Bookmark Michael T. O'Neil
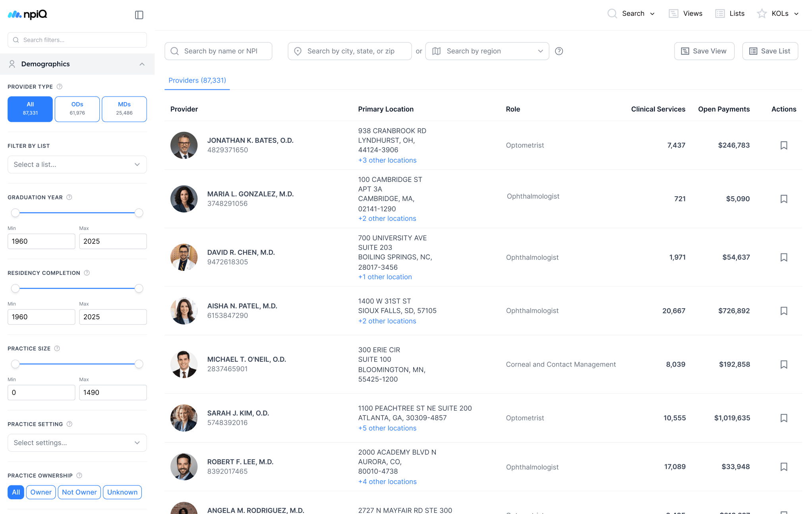The height and width of the screenshot is (514, 812). 784,365
